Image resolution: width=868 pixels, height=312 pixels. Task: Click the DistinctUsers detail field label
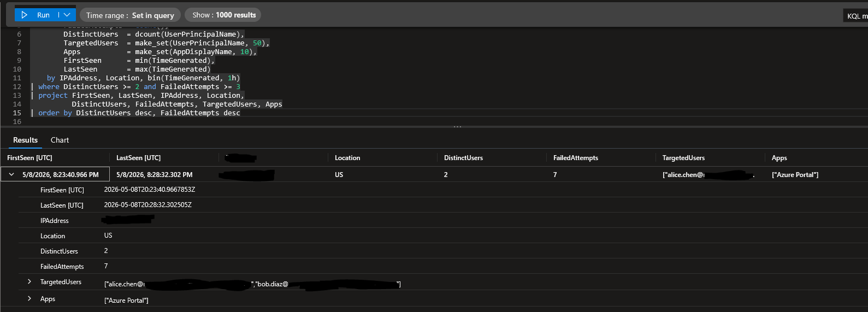click(x=59, y=251)
